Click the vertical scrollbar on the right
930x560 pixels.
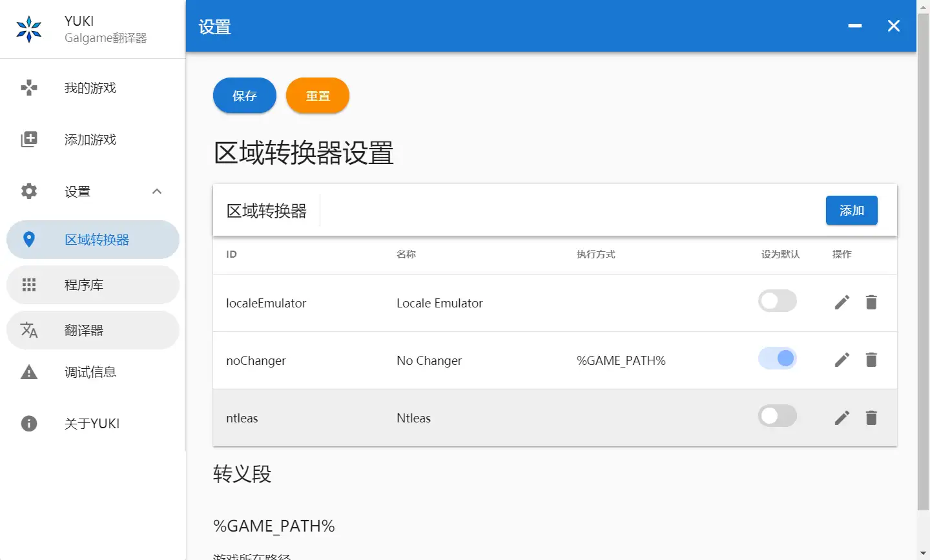click(923, 258)
